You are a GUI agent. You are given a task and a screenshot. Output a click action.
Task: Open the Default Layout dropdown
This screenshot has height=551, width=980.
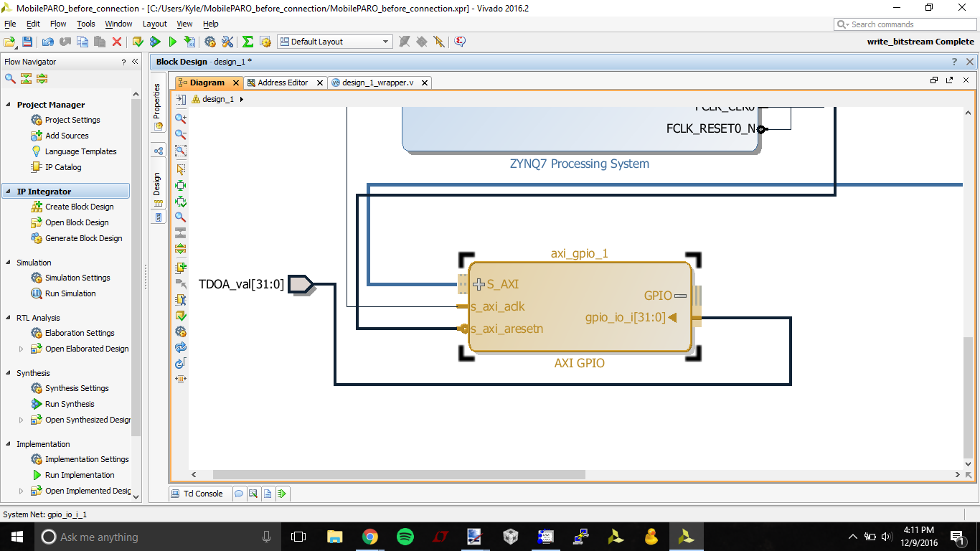(x=335, y=42)
